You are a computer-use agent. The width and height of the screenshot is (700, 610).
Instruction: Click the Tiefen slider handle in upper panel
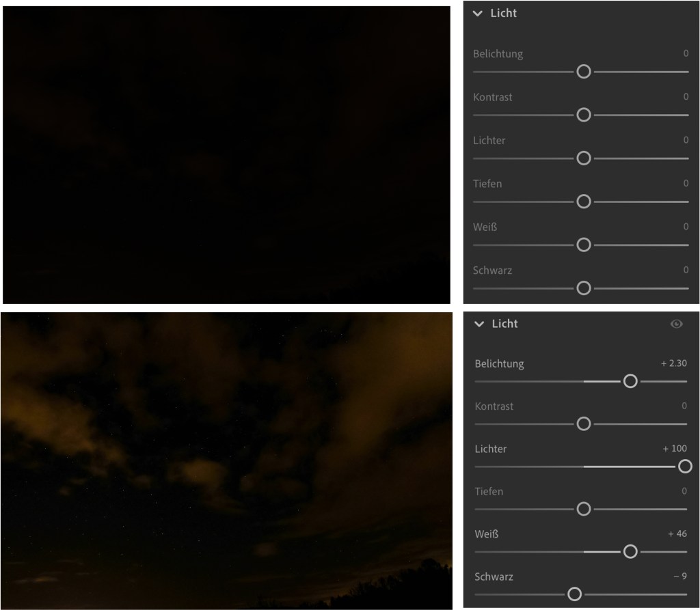point(583,202)
